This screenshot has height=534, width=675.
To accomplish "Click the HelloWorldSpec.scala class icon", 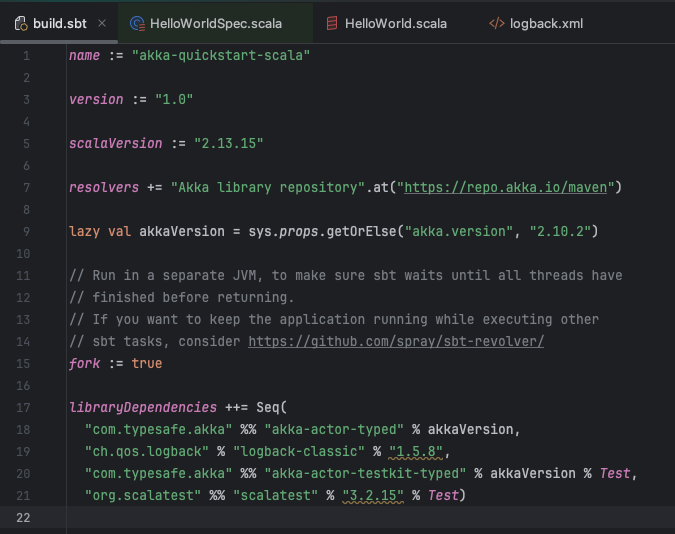I will coord(137,23).
